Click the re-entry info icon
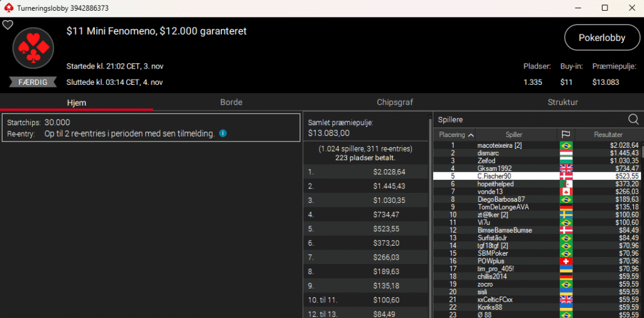644x318 pixels. click(223, 133)
